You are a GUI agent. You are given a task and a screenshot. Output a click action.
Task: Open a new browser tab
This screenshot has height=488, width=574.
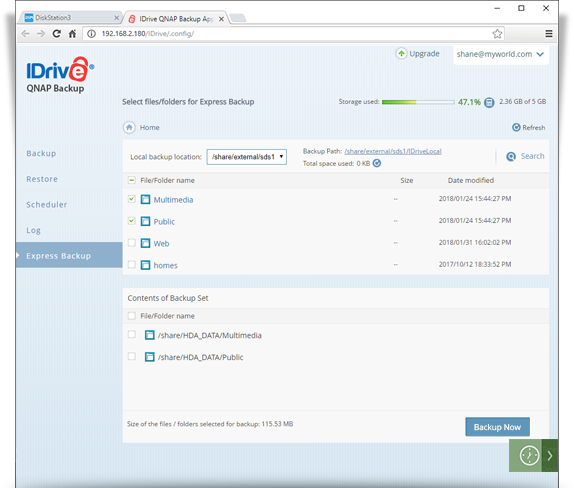click(x=238, y=18)
